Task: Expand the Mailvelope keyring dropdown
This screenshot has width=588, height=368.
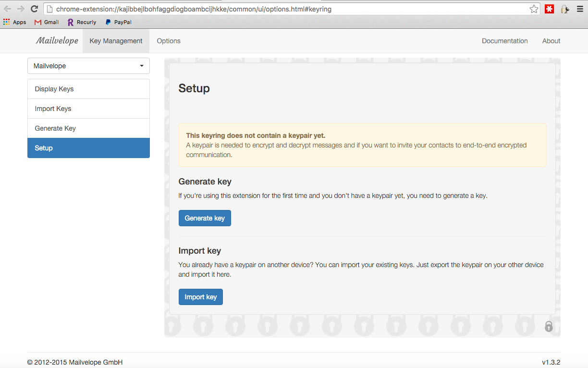Action: (88, 66)
